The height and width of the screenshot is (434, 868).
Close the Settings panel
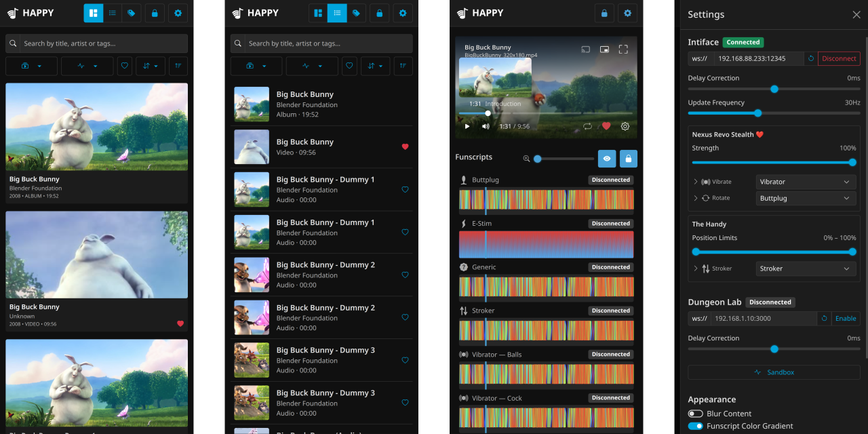click(x=856, y=14)
